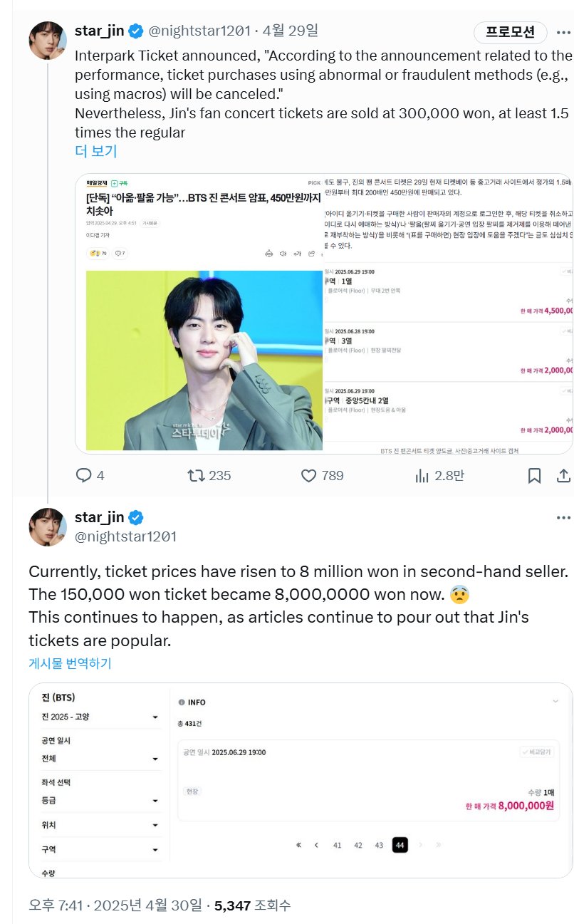574x924 pixels.
Task: Collapse the INFO section chevron
Action: click(555, 702)
